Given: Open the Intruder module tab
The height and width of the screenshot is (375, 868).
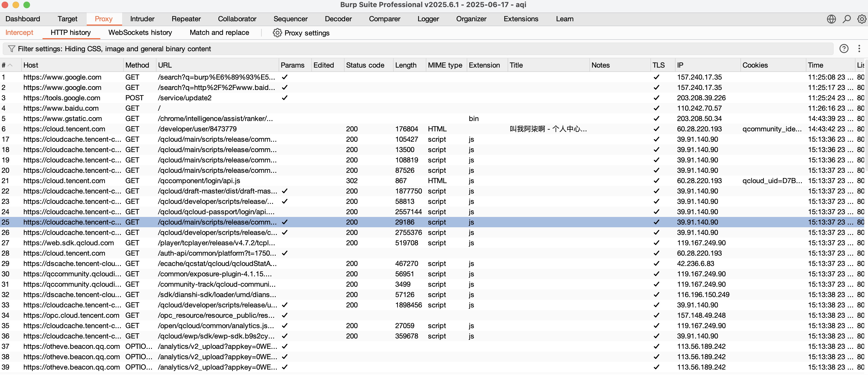Looking at the screenshot, I should (142, 19).
